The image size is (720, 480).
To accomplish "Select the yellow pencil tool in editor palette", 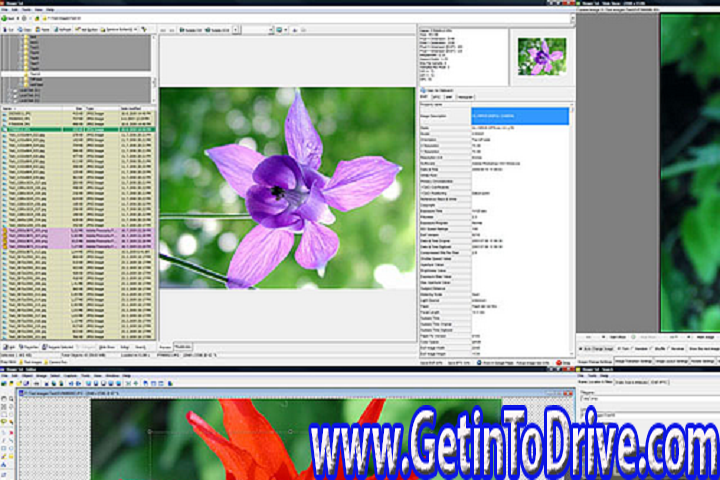I will point(4,457).
